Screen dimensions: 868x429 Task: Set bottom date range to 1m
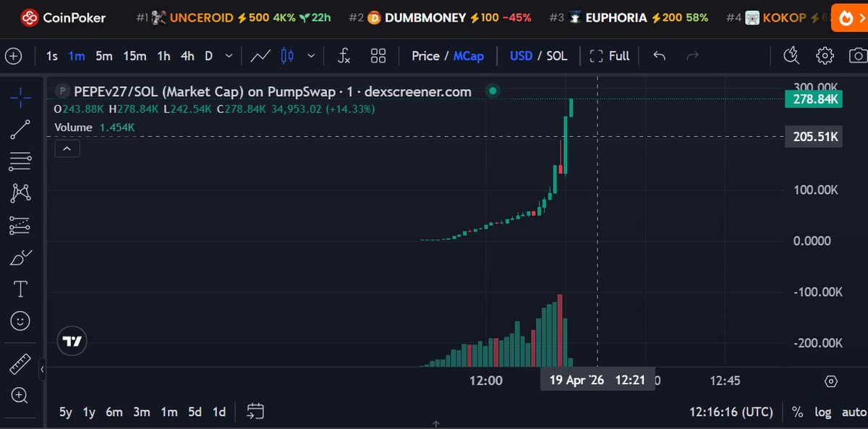169,412
